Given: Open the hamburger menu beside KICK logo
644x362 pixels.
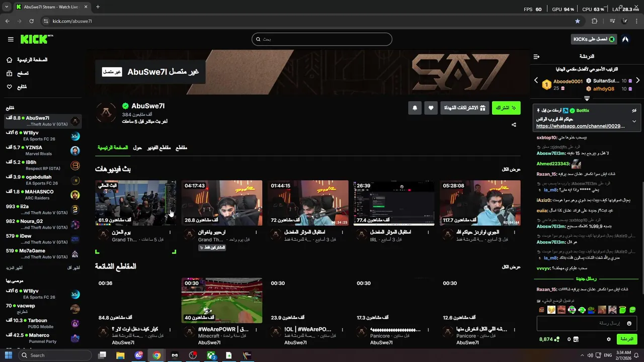Looking at the screenshot, I should 11,39.
